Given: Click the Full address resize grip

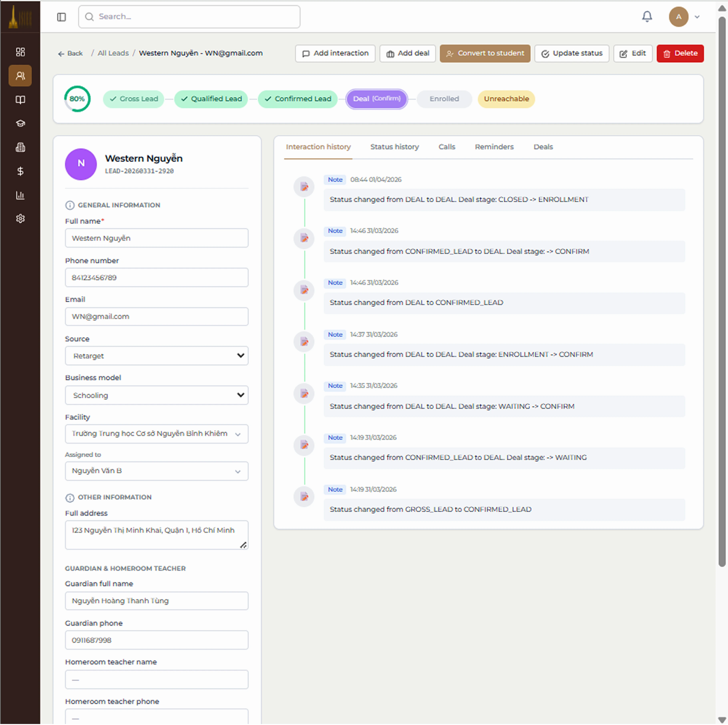Looking at the screenshot, I should tap(243, 545).
